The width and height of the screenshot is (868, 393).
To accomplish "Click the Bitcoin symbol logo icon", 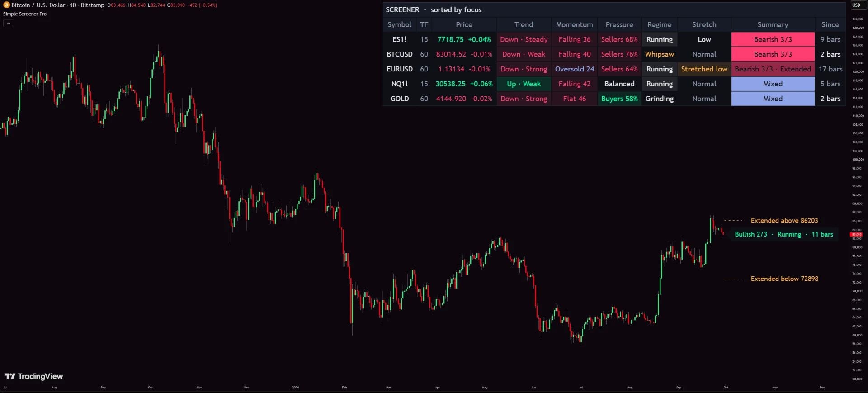I will (6, 5).
